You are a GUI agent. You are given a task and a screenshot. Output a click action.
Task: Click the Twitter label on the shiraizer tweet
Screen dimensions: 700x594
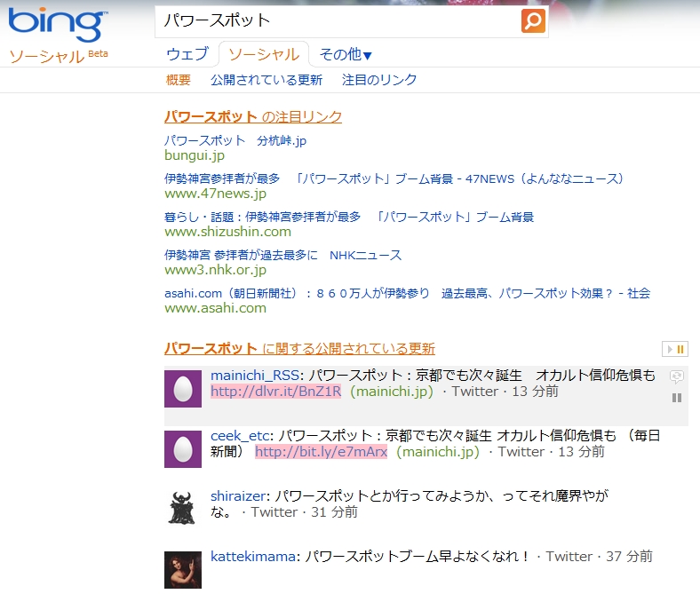(x=274, y=512)
